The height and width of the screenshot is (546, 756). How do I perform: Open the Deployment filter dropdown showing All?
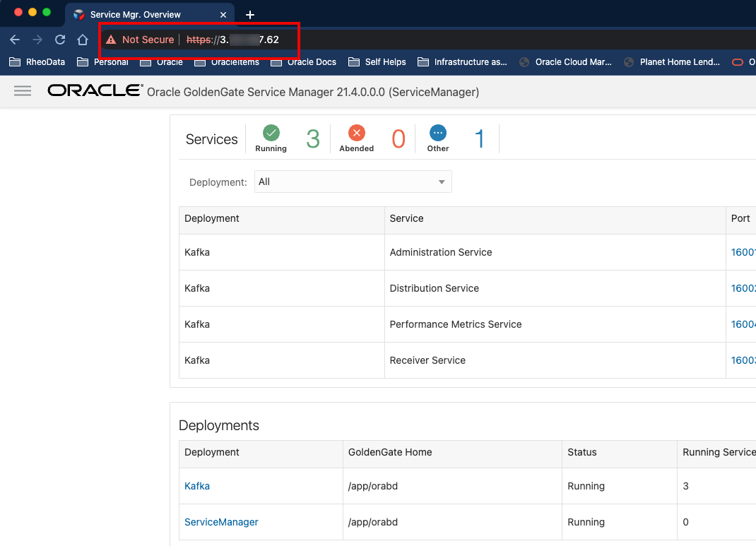(353, 182)
